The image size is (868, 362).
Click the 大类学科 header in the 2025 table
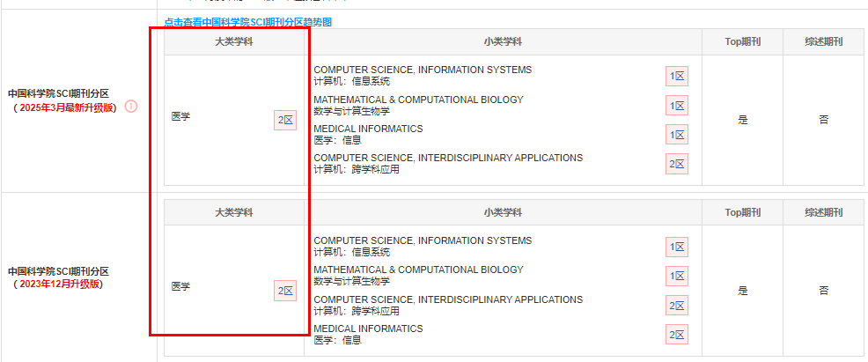click(x=233, y=42)
